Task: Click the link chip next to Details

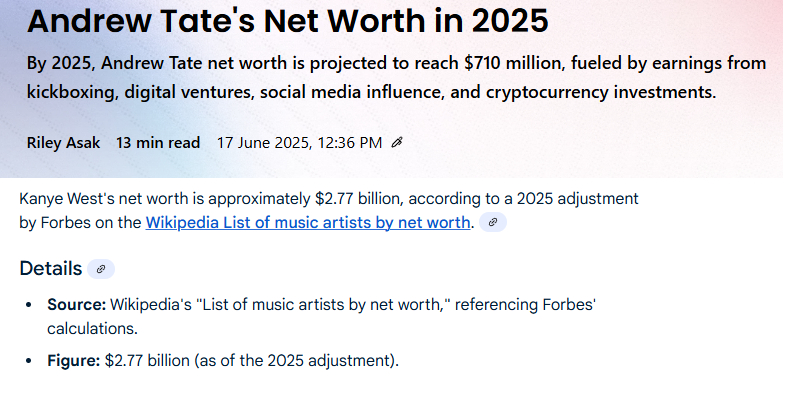Action: point(101,269)
